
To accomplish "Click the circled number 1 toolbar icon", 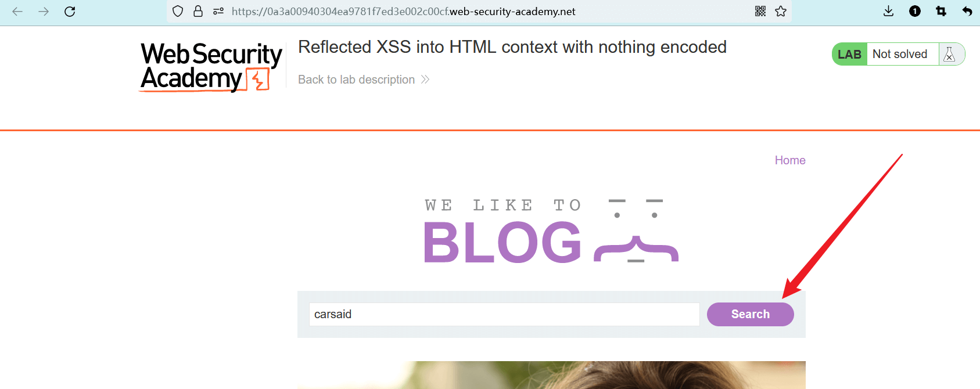I will point(915,12).
